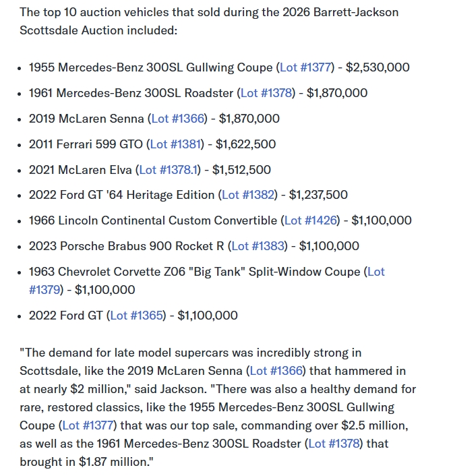Click Lot #1366 link inside Jackson's quote
The height and width of the screenshot is (476, 451).
coord(277,371)
